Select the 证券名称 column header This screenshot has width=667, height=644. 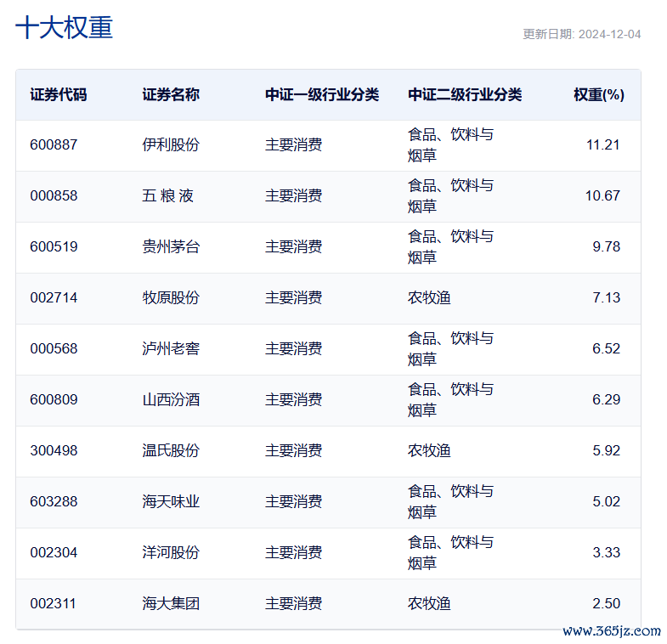tap(171, 94)
